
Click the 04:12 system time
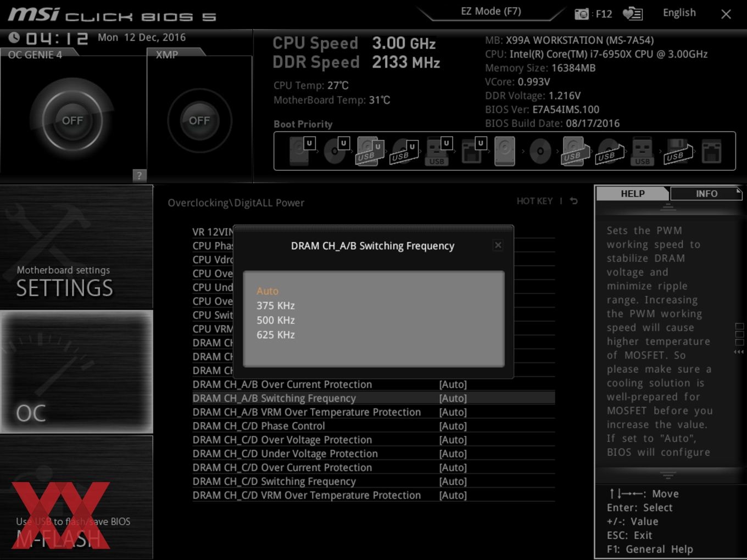pyautogui.click(x=57, y=38)
